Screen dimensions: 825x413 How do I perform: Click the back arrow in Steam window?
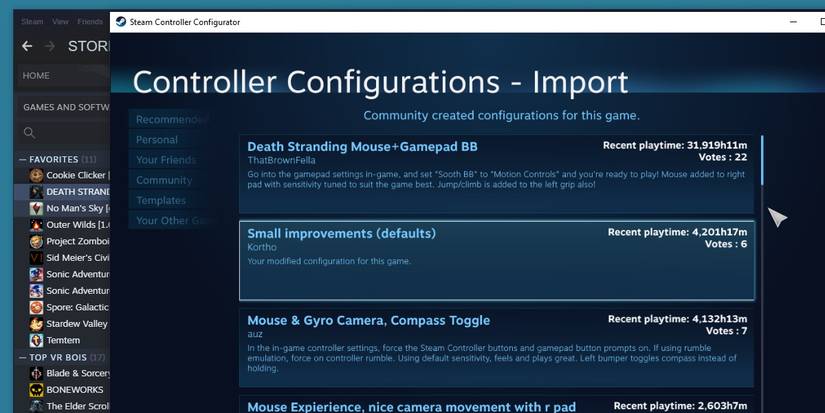point(27,46)
